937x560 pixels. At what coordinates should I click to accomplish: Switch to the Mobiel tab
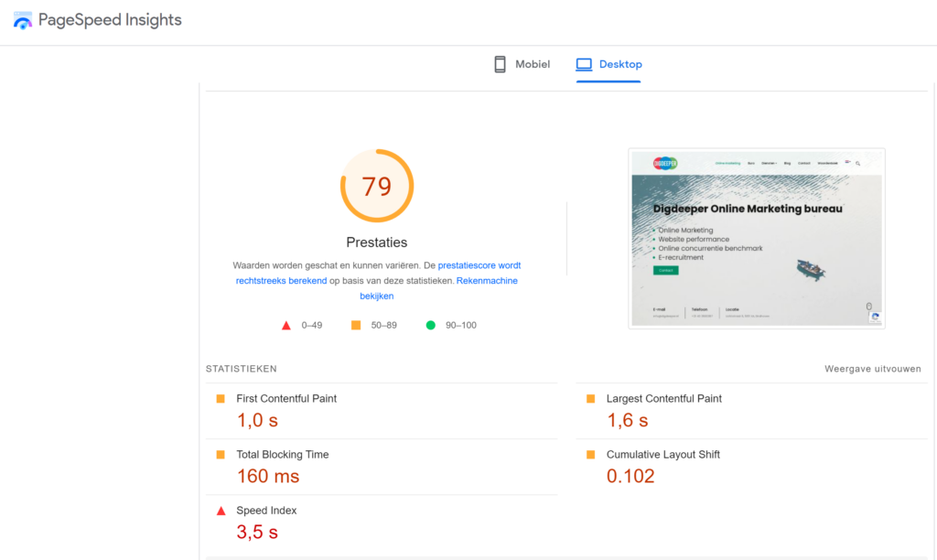pos(522,64)
